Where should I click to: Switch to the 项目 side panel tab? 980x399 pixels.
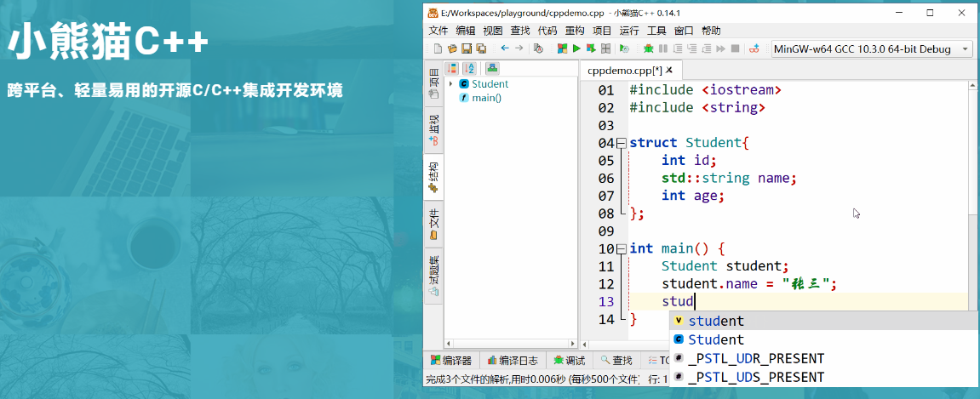(433, 83)
